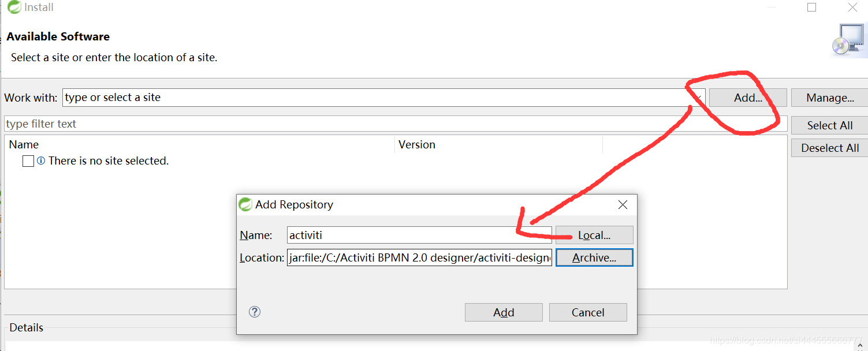Click the Spring leaf icon in Install title bar

tap(14, 7)
